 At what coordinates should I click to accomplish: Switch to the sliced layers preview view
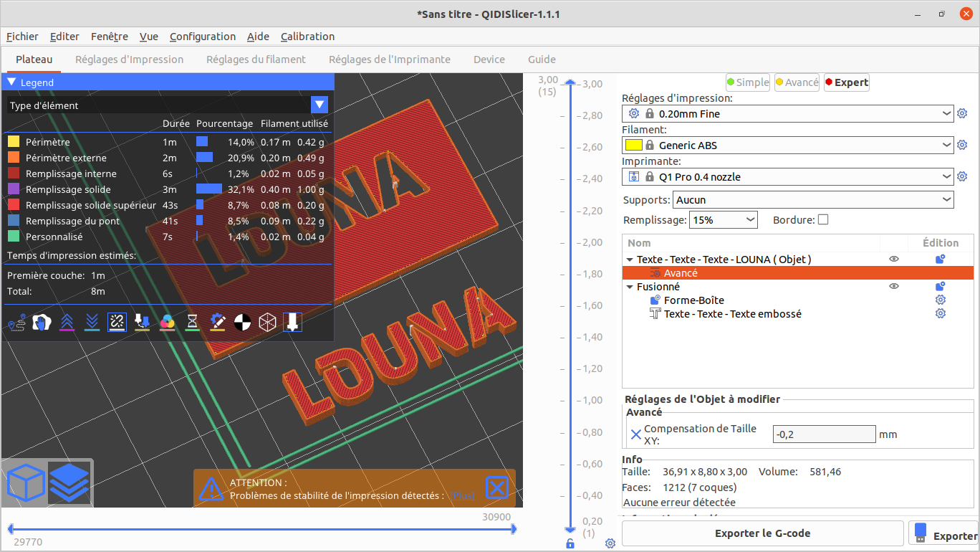pos(69,482)
